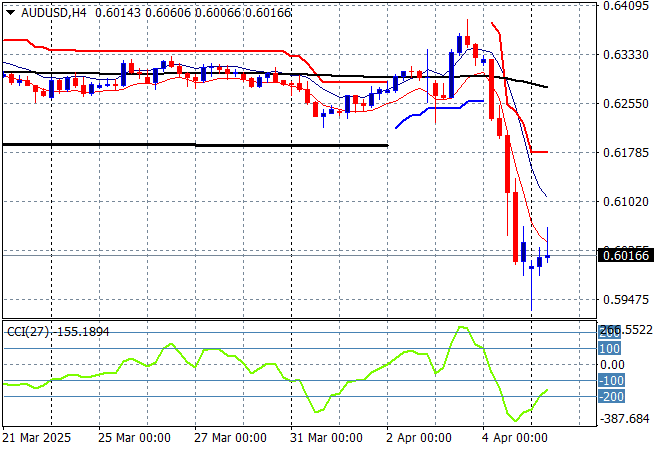Click the 25 Mar 00:00 time label
The width and height of the screenshot is (660, 450).
point(134,438)
